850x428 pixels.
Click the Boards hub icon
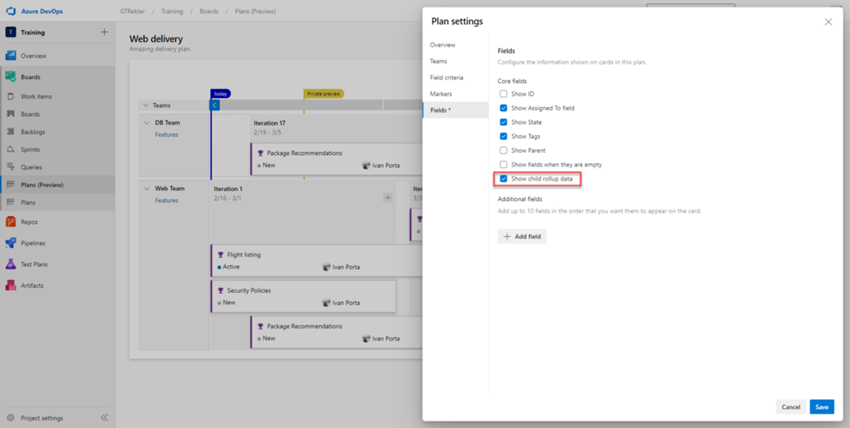[10, 77]
